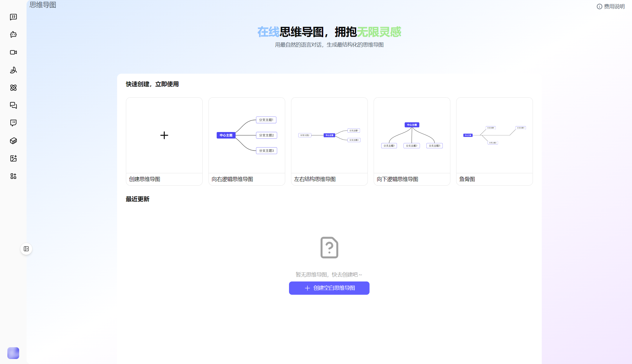The image size is (632, 364).
Task: Click the banana-shaped tool icon
Action: click(13, 70)
